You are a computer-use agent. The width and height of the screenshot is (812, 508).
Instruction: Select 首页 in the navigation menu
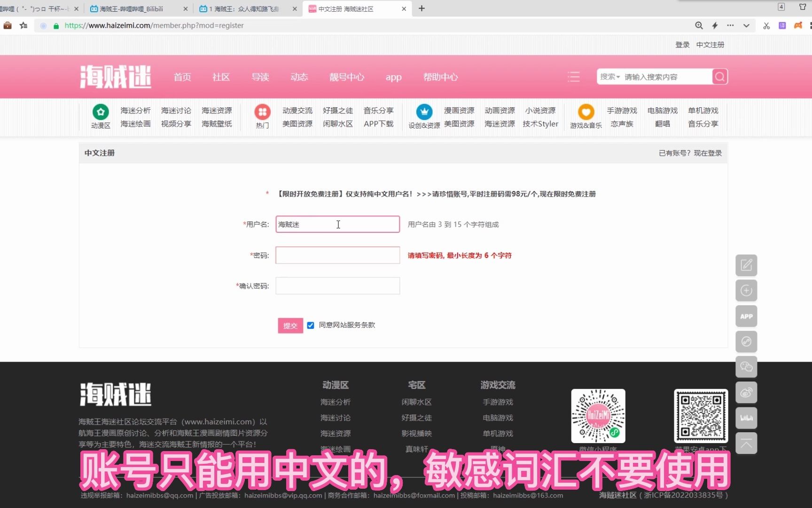182,77
